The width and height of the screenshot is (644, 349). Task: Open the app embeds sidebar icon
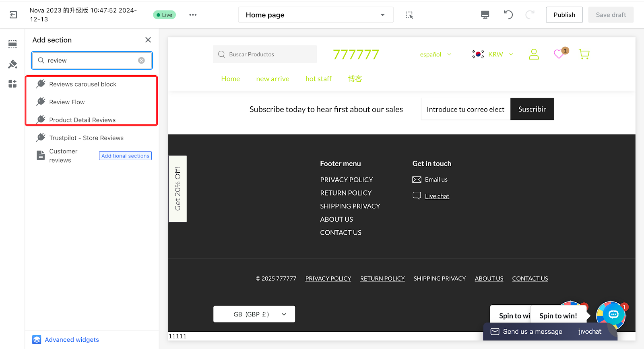[x=12, y=84]
